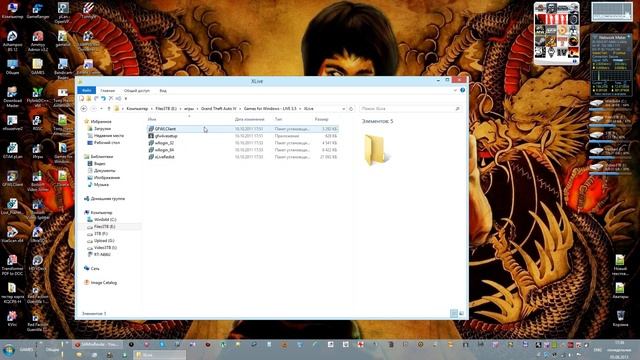Refresh the XLive folder view
The image size is (640, 360).
(351, 109)
